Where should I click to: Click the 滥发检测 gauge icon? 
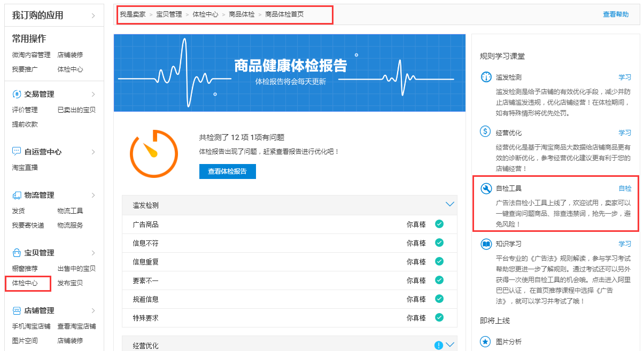click(x=486, y=77)
